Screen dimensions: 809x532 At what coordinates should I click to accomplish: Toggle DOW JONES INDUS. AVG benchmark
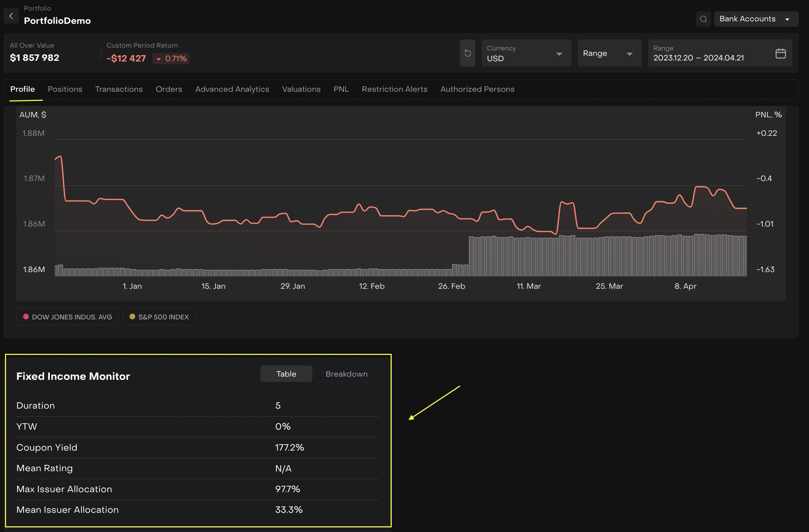(68, 317)
